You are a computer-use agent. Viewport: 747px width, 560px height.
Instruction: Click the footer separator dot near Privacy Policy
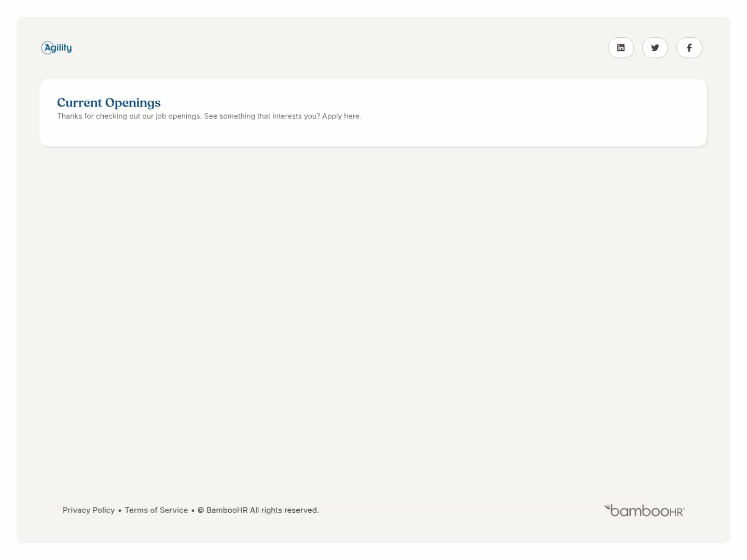coord(119,510)
